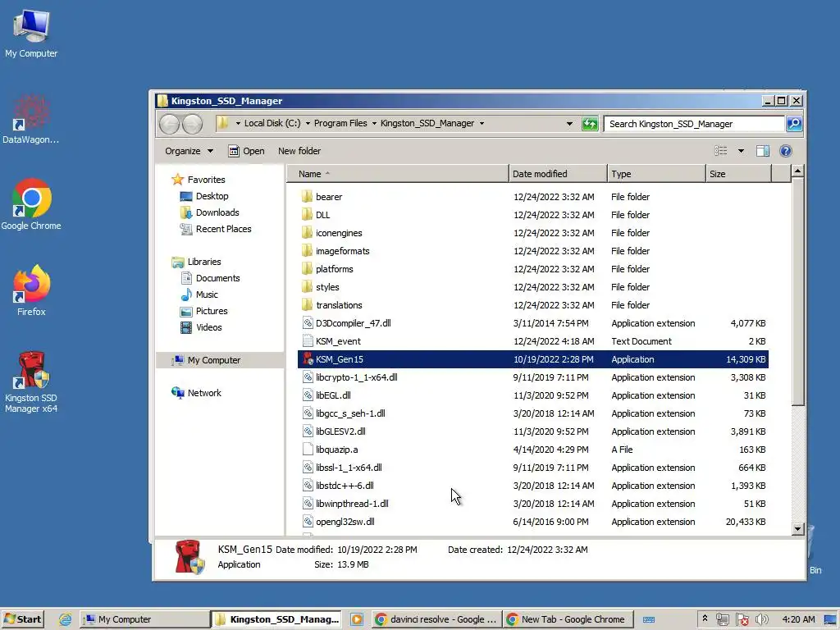Open DataWagon desktop shortcut
The image size is (840, 630).
point(30,120)
